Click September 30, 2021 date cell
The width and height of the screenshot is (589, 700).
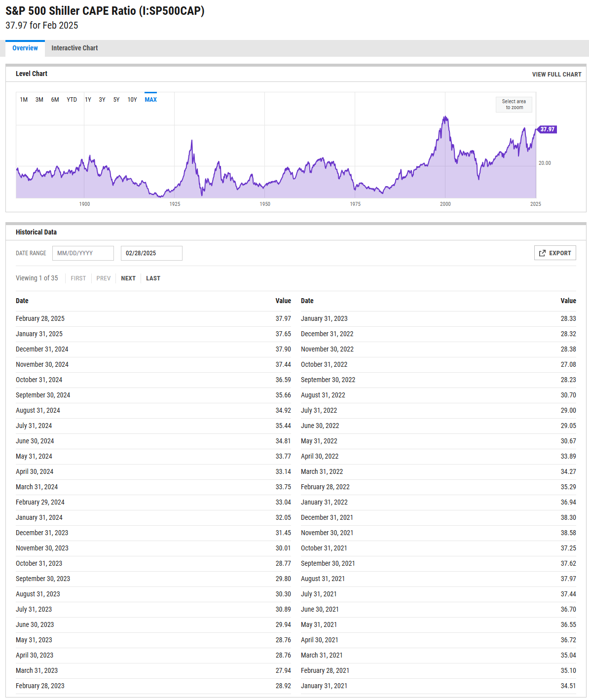(x=328, y=564)
